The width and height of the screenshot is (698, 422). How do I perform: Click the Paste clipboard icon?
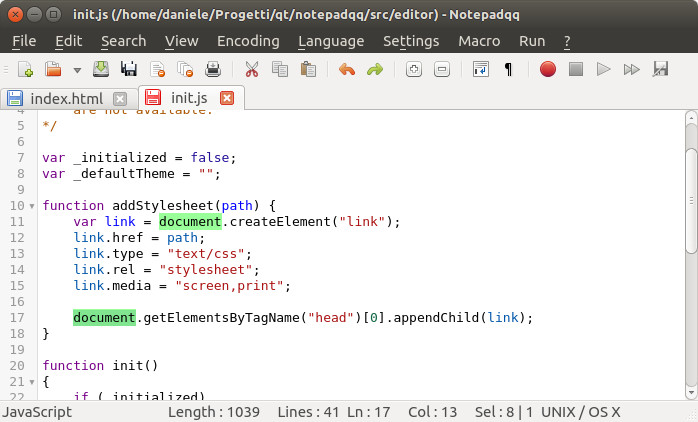(x=308, y=69)
